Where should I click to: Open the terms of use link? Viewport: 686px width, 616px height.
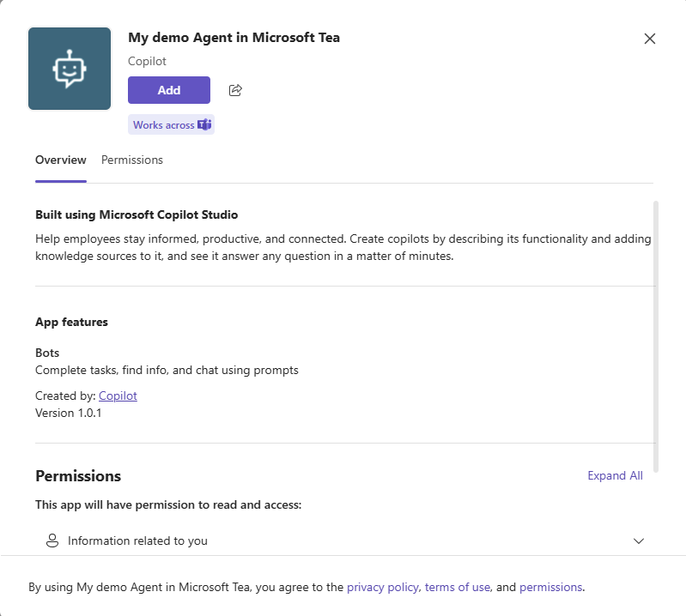[457, 587]
